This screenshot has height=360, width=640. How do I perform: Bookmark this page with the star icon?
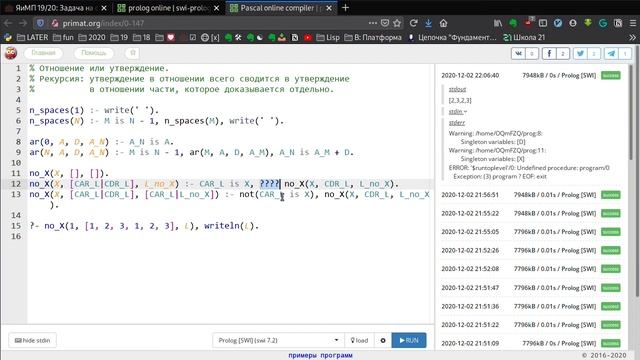coord(397,23)
